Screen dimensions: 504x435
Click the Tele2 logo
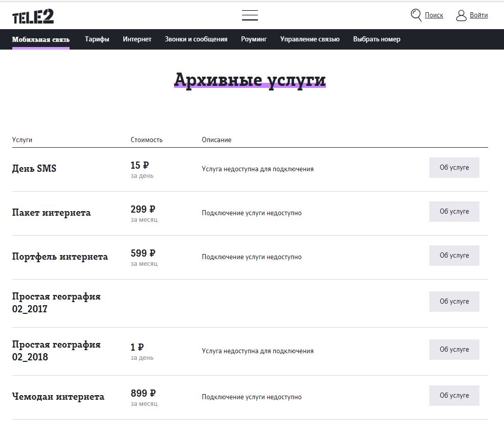tap(33, 16)
